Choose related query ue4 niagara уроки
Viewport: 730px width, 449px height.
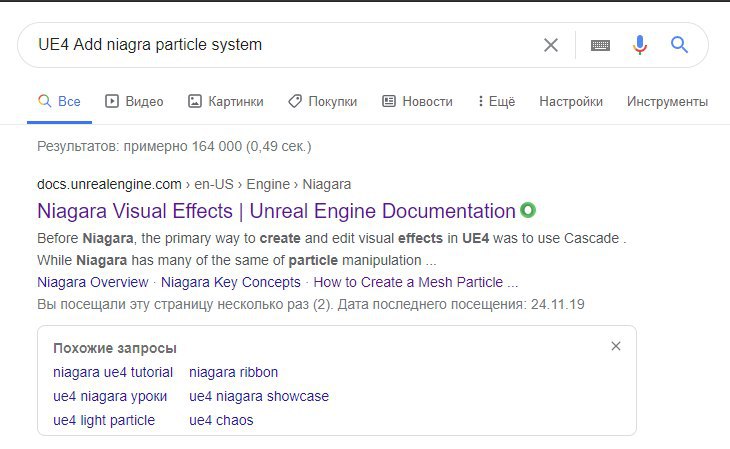click(x=110, y=396)
